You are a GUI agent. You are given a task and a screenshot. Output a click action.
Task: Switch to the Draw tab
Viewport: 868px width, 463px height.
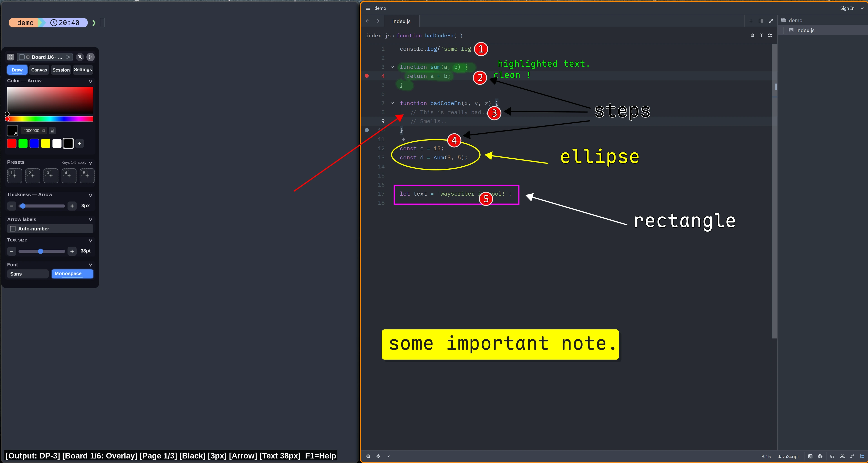click(17, 70)
